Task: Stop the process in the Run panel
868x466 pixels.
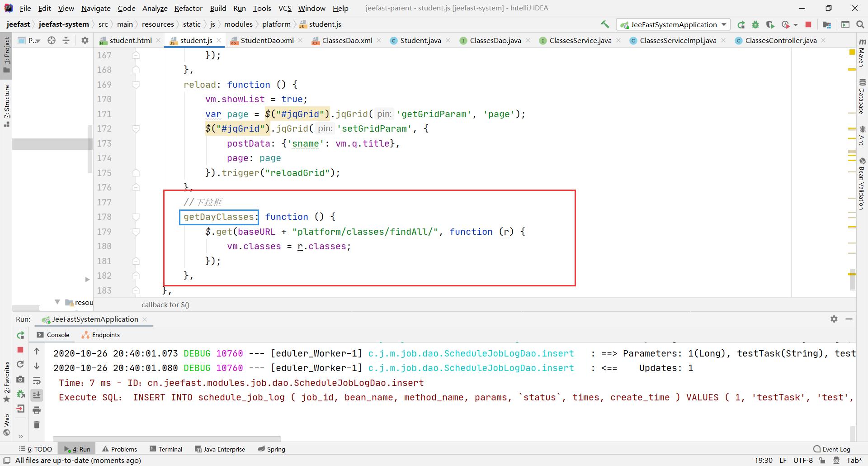Action: tap(20, 350)
